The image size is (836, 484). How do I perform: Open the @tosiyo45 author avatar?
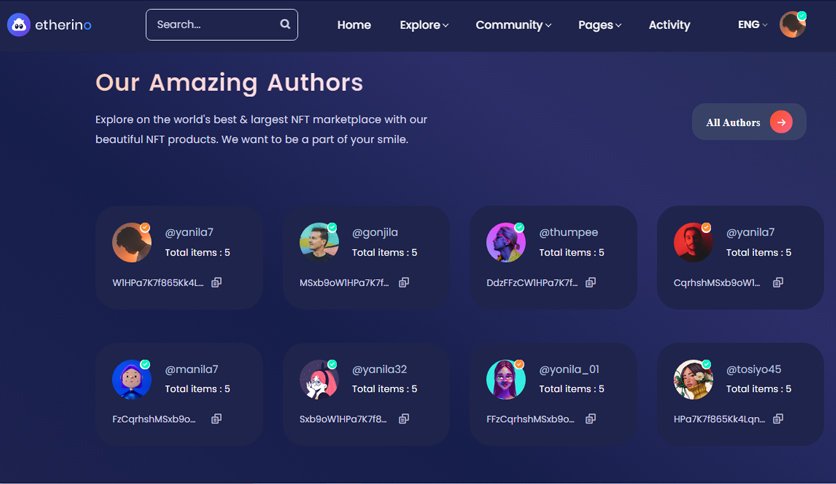click(693, 379)
